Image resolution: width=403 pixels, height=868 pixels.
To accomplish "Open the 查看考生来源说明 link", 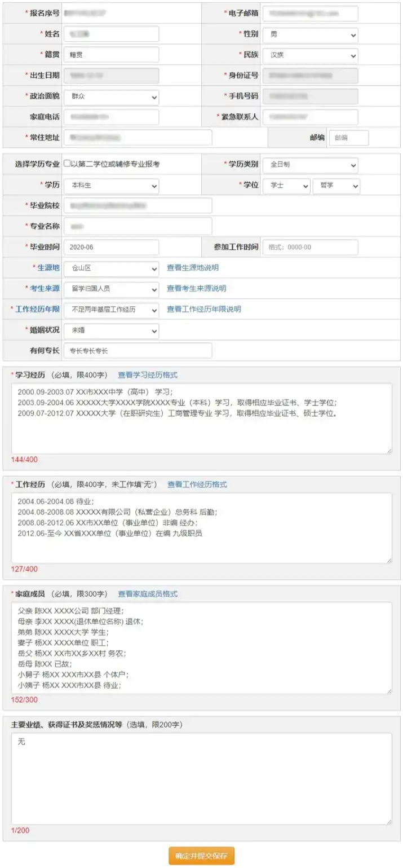I will click(196, 289).
